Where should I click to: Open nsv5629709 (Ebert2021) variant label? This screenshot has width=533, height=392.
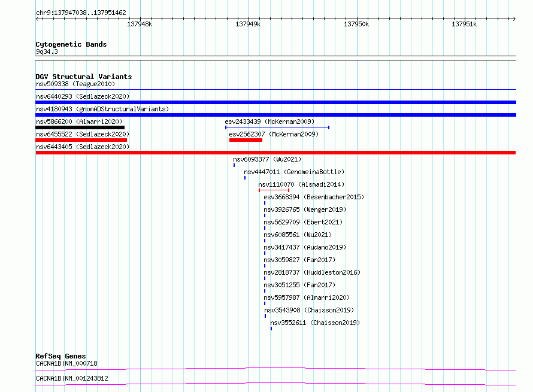click(303, 222)
